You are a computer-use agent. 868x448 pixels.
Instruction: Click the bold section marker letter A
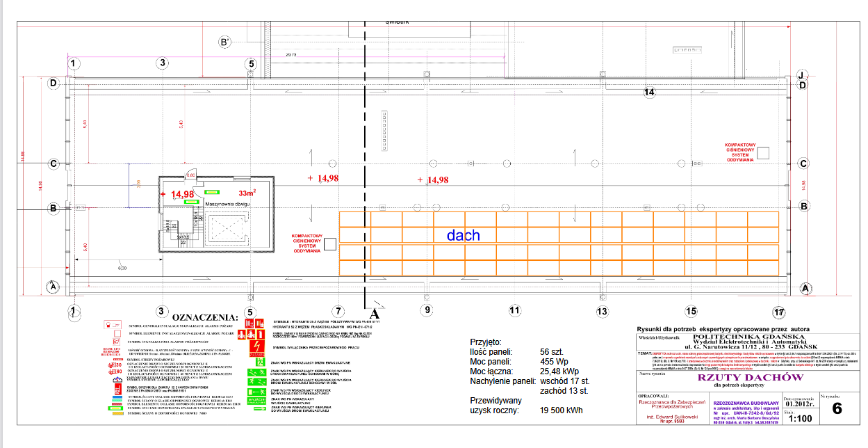(x=377, y=313)
